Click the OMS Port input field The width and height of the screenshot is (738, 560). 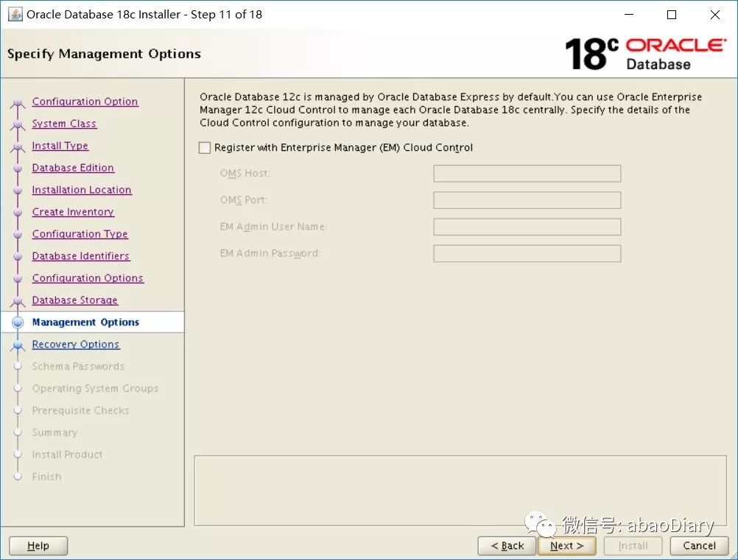[x=527, y=200]
